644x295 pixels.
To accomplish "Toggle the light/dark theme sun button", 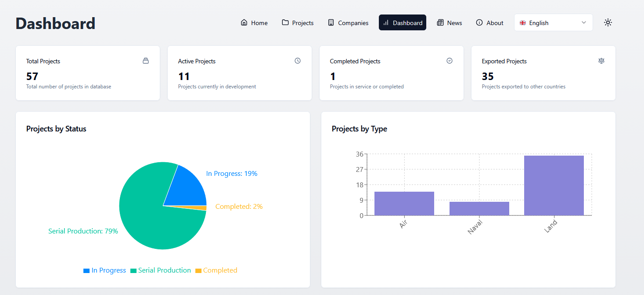I will pyautogui.click(x=608, y=22).
